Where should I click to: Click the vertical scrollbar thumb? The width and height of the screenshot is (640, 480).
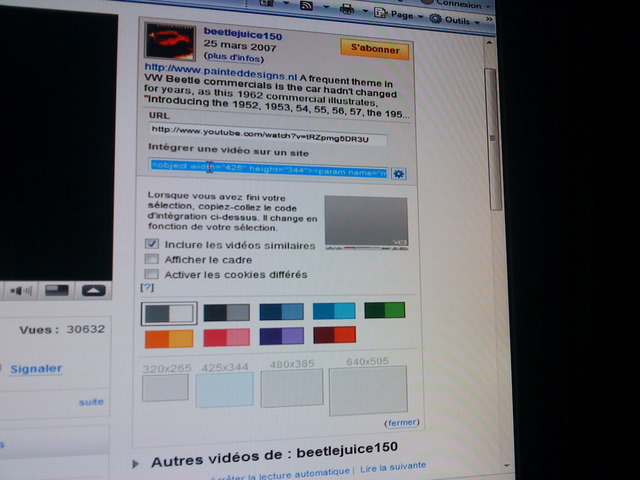click(x=491, y=139)
